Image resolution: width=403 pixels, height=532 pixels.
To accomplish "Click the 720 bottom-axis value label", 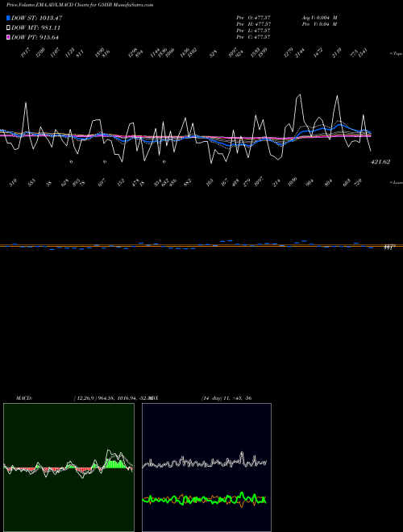I will [358, 182].
